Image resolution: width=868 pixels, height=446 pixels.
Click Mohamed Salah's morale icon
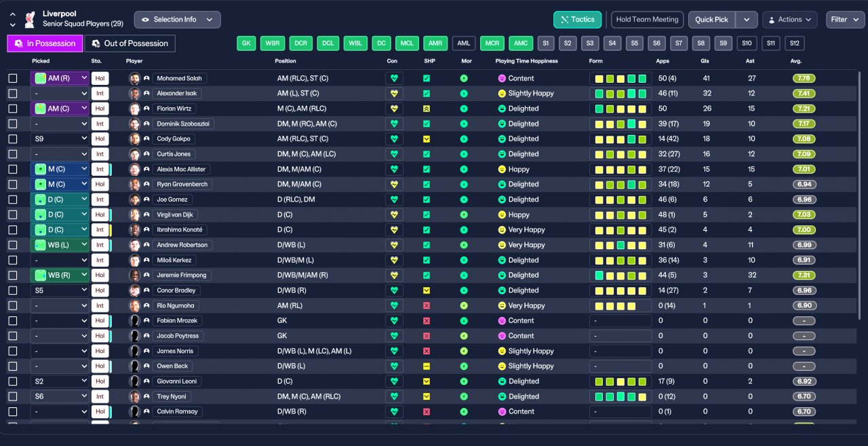click(464, 78)
